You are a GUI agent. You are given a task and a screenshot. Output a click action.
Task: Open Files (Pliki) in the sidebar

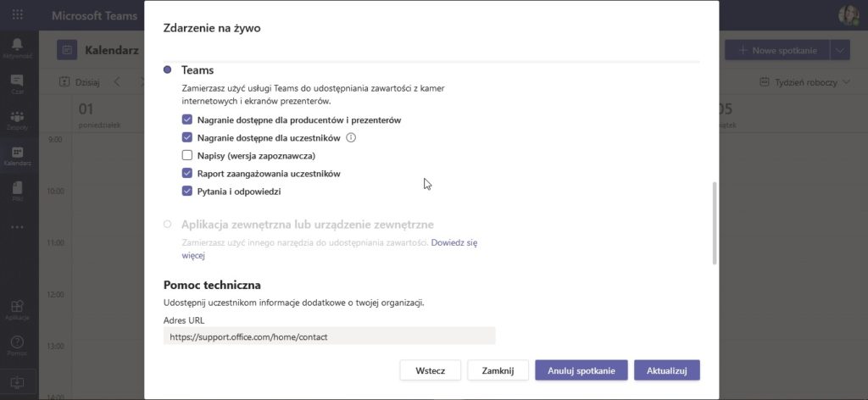(x=17, y=191)
